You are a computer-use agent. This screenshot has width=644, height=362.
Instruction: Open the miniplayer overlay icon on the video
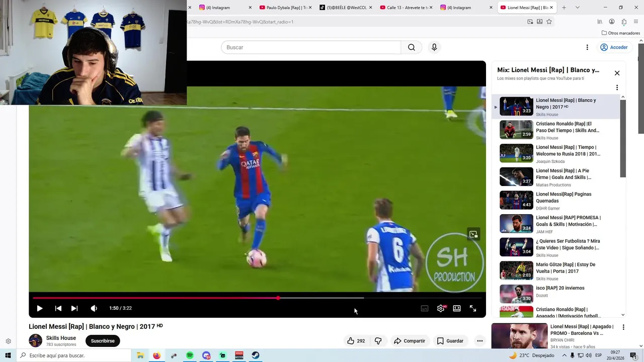[473, 234]
